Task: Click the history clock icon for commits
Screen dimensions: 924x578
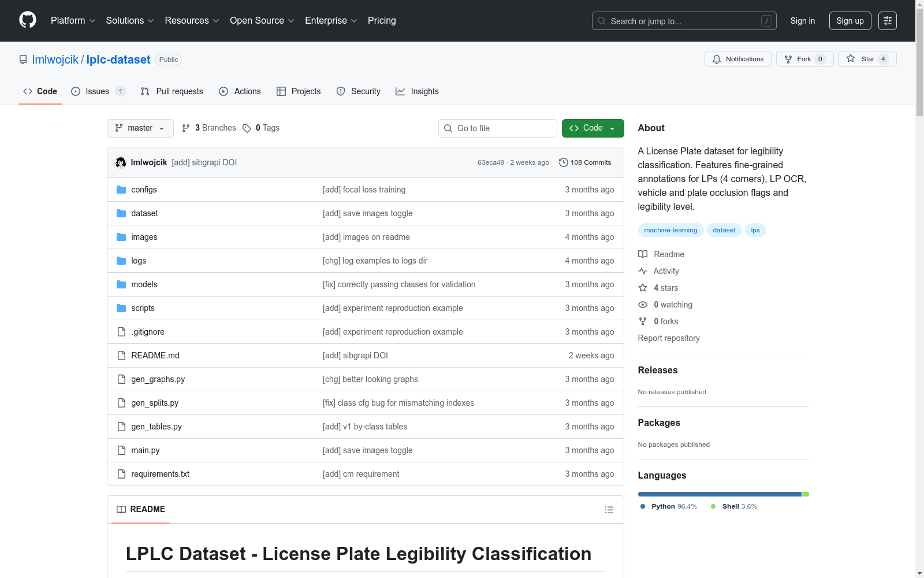Action: [x=564, y=162]
